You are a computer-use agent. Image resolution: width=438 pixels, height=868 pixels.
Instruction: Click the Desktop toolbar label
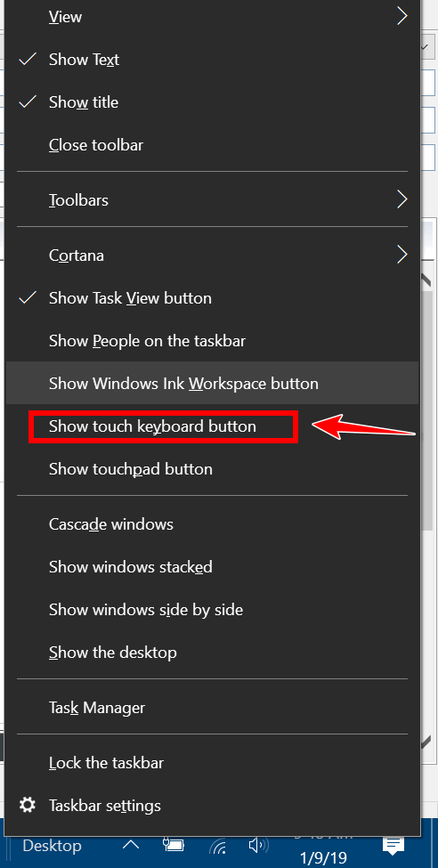coord(52,846)
